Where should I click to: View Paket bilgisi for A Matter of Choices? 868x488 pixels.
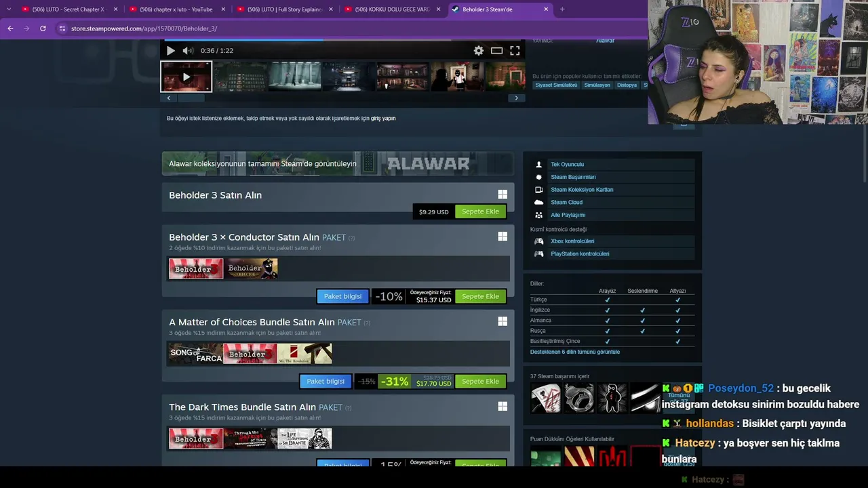325,381
